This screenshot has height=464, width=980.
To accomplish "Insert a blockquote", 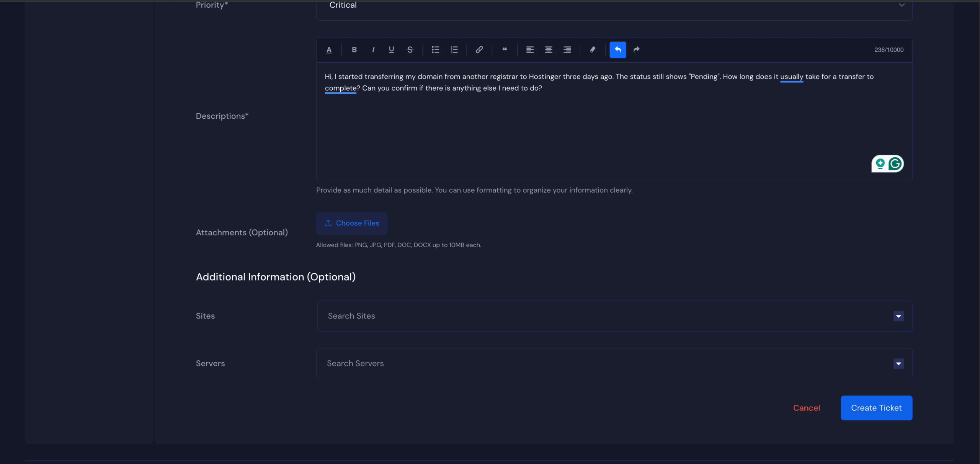I will (505, 50).
